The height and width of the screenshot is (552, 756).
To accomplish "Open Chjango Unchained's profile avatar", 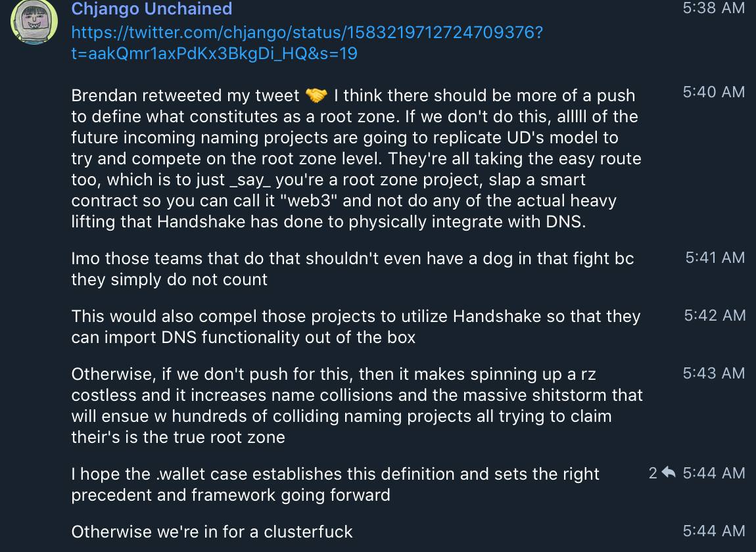I will coord(34,22).
